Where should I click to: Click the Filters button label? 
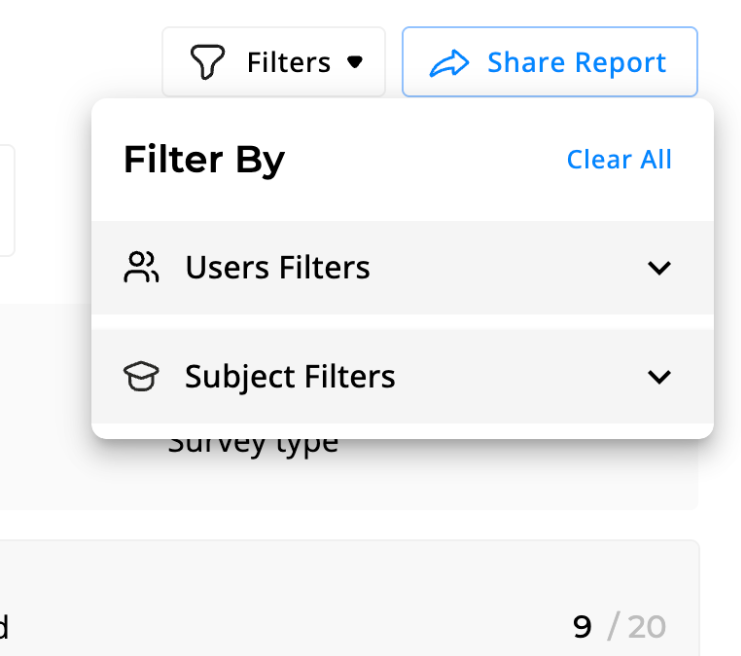click(288, 63)
